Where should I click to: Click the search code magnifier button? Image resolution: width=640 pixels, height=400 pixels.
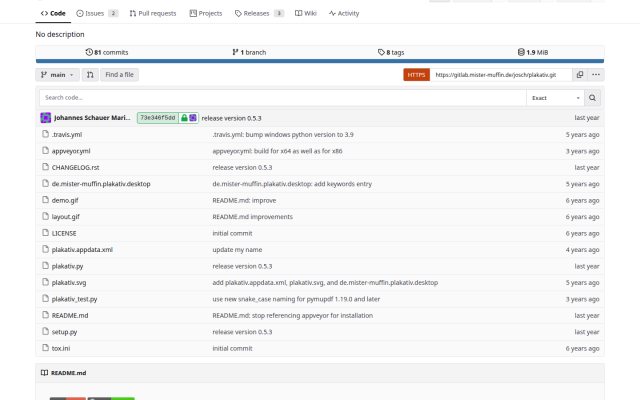coord(592,98)
